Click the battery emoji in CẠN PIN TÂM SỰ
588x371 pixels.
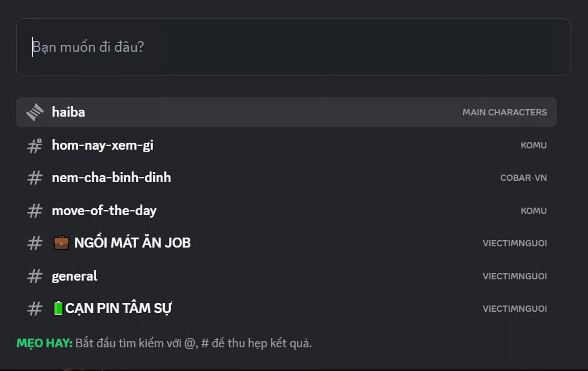point(58,309)
